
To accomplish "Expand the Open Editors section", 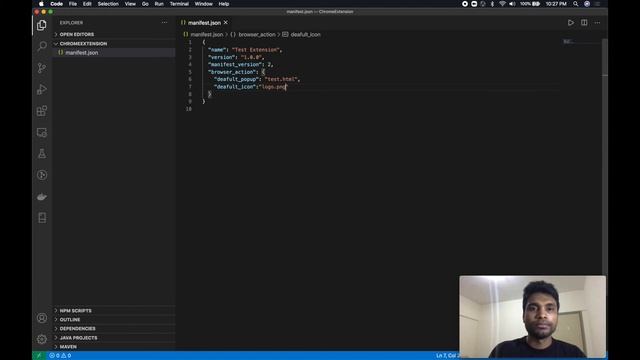I will (x=76, y=34).
